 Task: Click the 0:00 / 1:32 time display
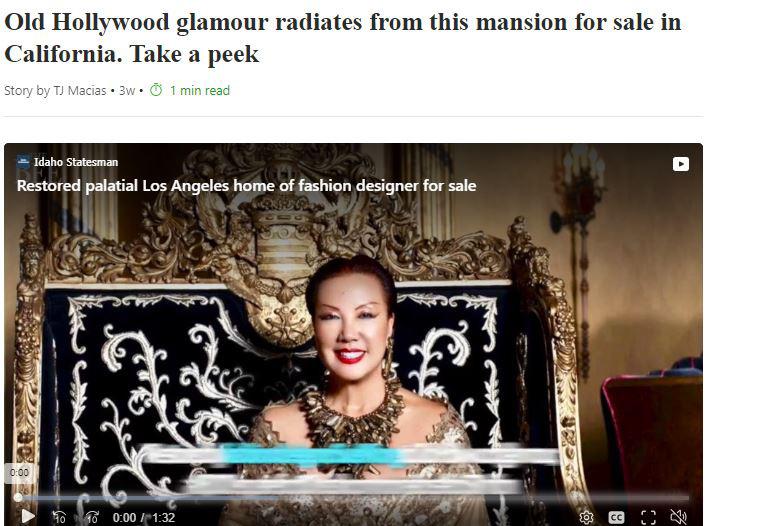click(144, 518)
